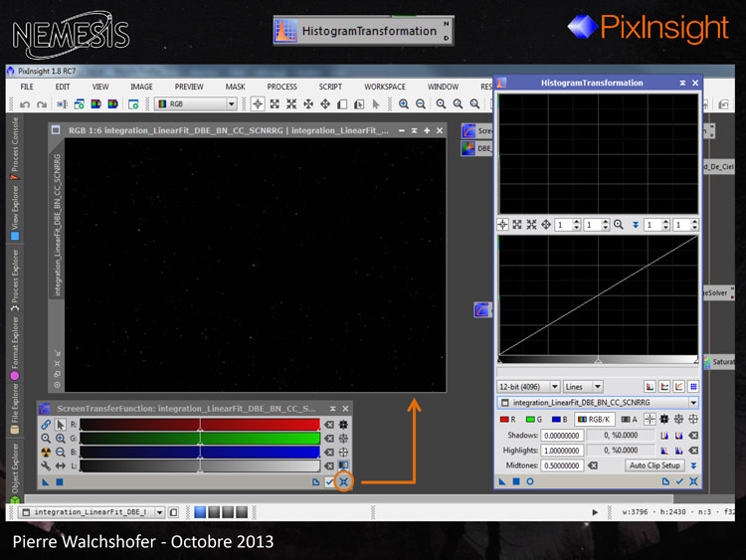Select the A alpha channel button

point(629,419)
